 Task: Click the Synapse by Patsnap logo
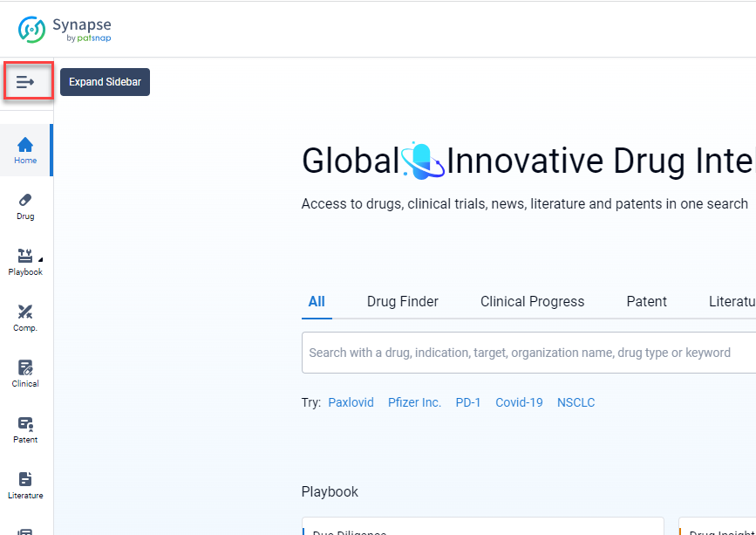pyautogui.click(x=65, y=29)
